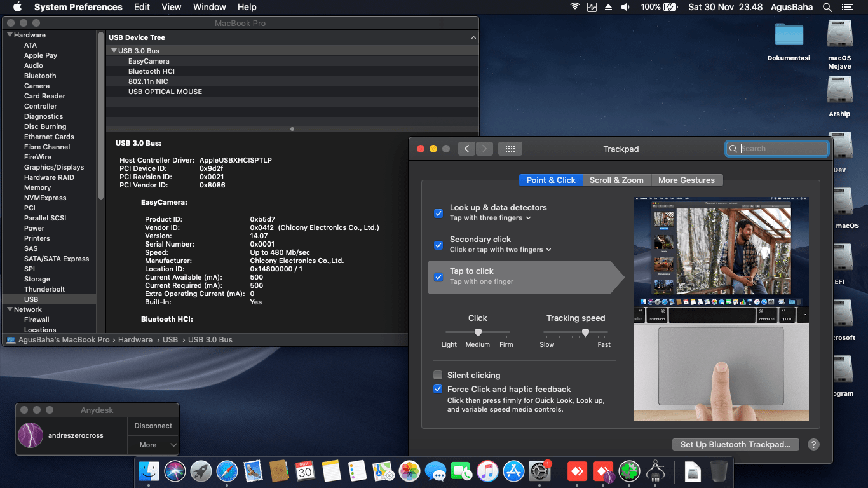Open the Window menu
Viewport: 868px width, 488px height.
209,7
